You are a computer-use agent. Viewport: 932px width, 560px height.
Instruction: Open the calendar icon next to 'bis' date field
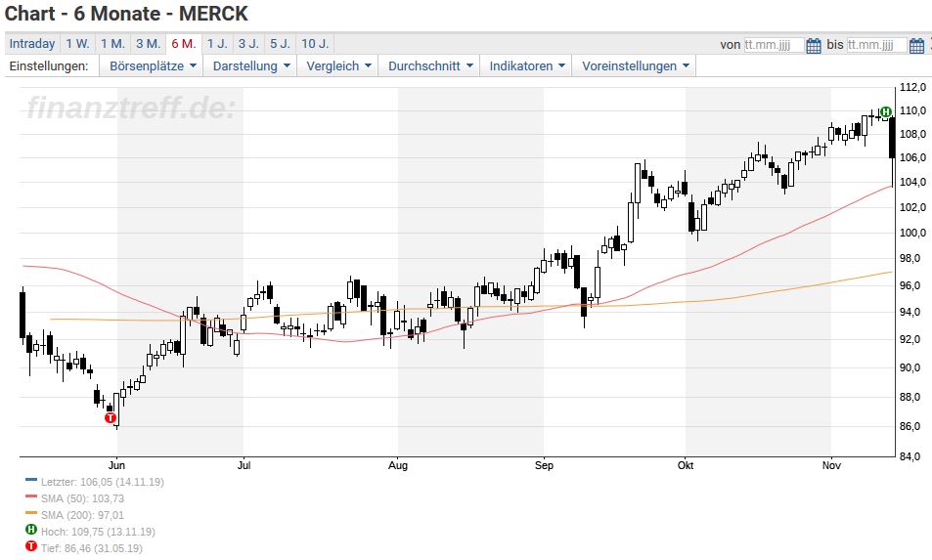[916, 46]
